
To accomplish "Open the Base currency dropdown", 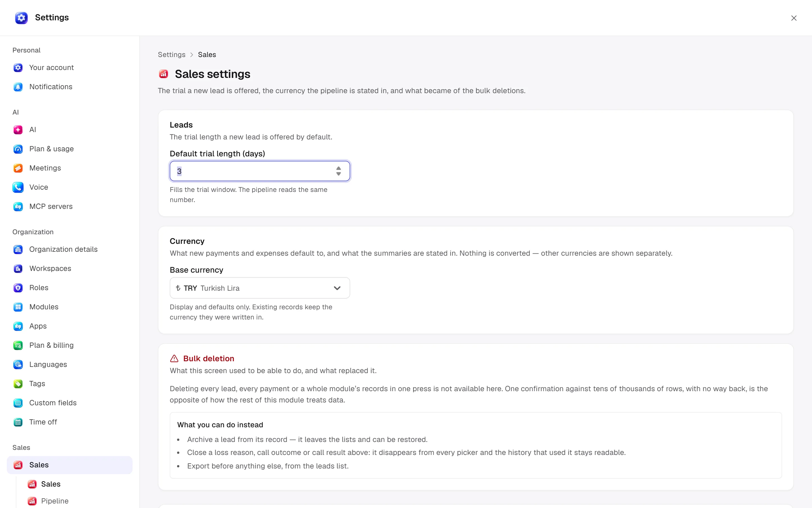I will [x=260, y=288].
